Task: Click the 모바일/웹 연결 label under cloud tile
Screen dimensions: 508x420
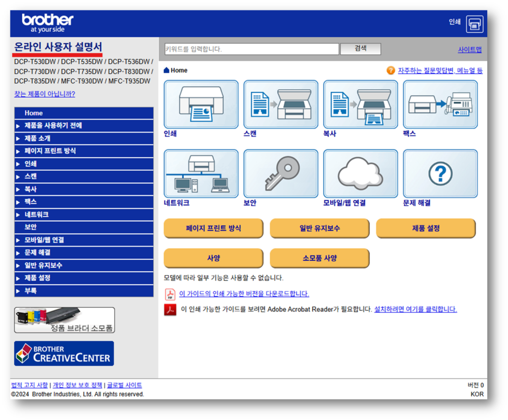Action: (x=344, y=203)
